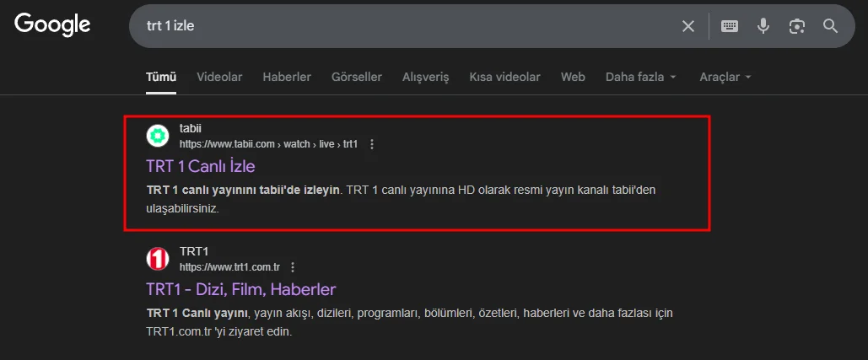Start voice search with the microphone icon
Image resolution: width=868 pixels, height=360 pixels.
pos(763,26)
